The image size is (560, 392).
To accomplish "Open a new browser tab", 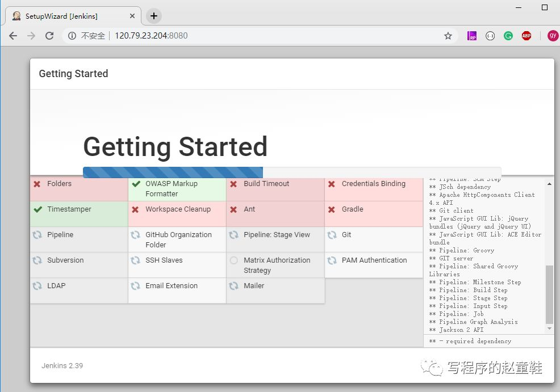I will (x=154, y=16).
